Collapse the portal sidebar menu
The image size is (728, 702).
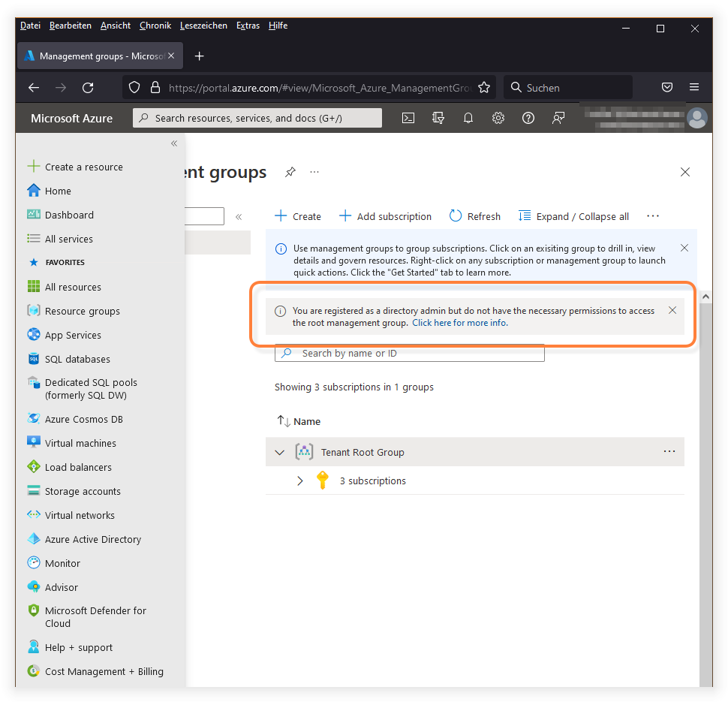tap(174, 143)
